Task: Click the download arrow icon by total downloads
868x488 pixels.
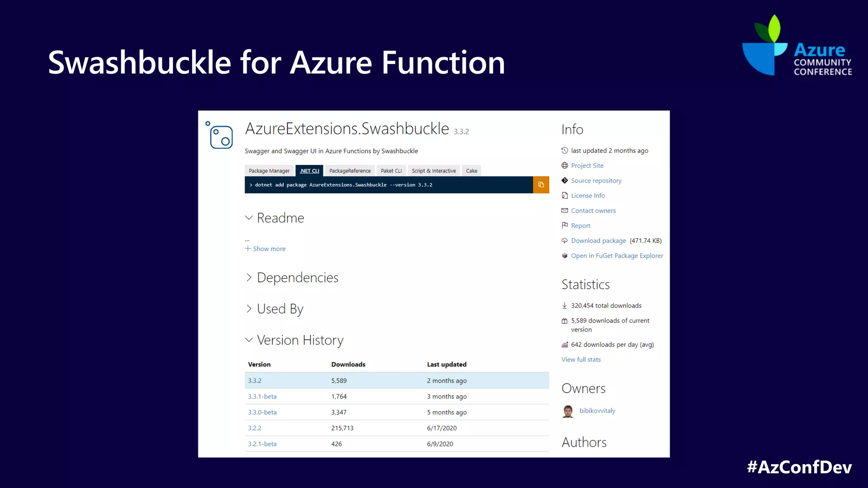Action: click(565, 305)
